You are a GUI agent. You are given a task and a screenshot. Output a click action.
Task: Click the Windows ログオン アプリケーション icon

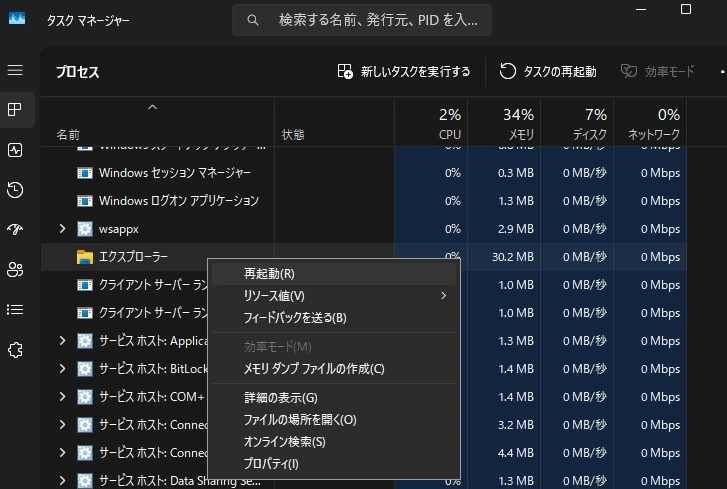point(85,201)
